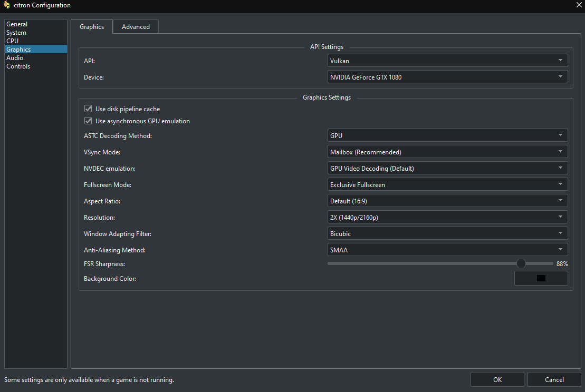The width and height of the screenshot is (585, 392).
Task: Click the FSR Sharpness slider handle
Action: pyautogui.click(x=521, y=264)
